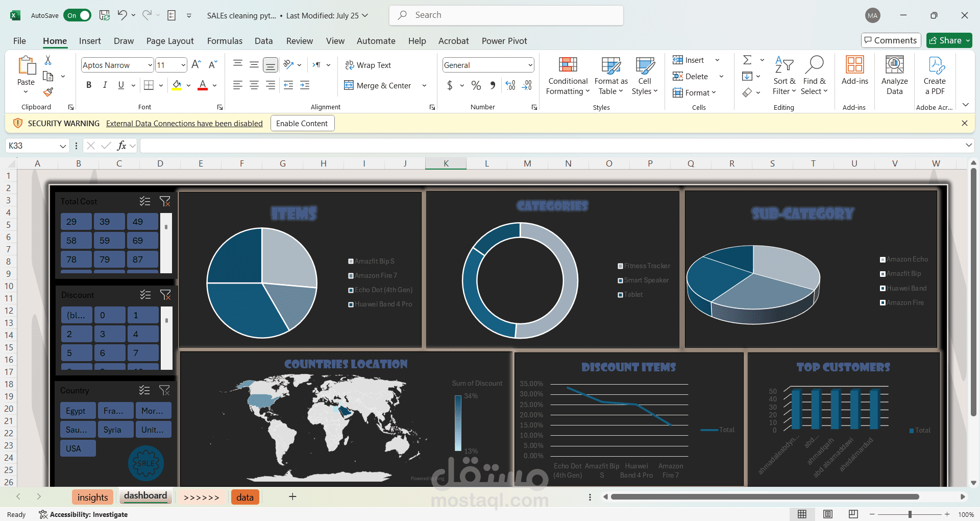The height and width of the screenshot is (521, 980).
Task: Click the Increase Decimal icon
Action: (510, 85)
